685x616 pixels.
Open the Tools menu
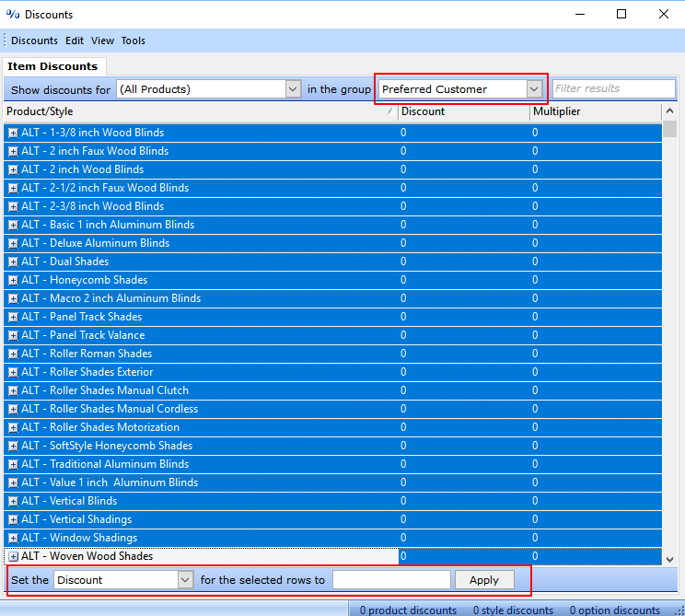point(133,41)
